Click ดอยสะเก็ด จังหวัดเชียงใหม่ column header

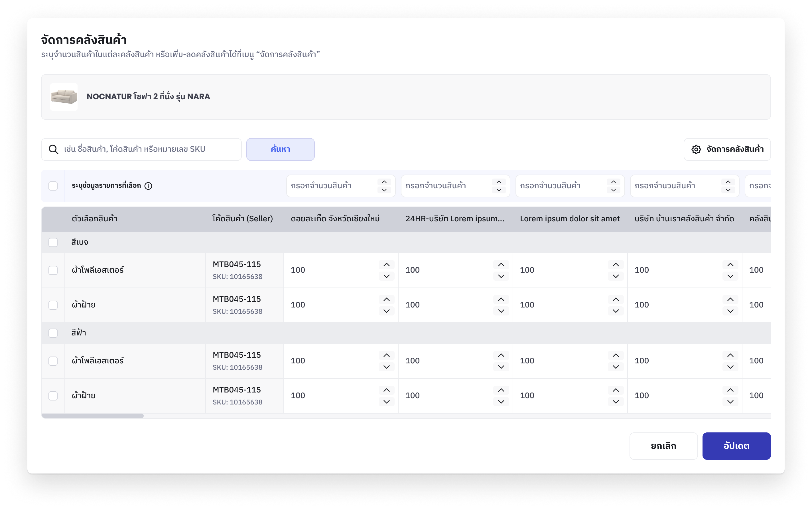(x=335, y=218)
